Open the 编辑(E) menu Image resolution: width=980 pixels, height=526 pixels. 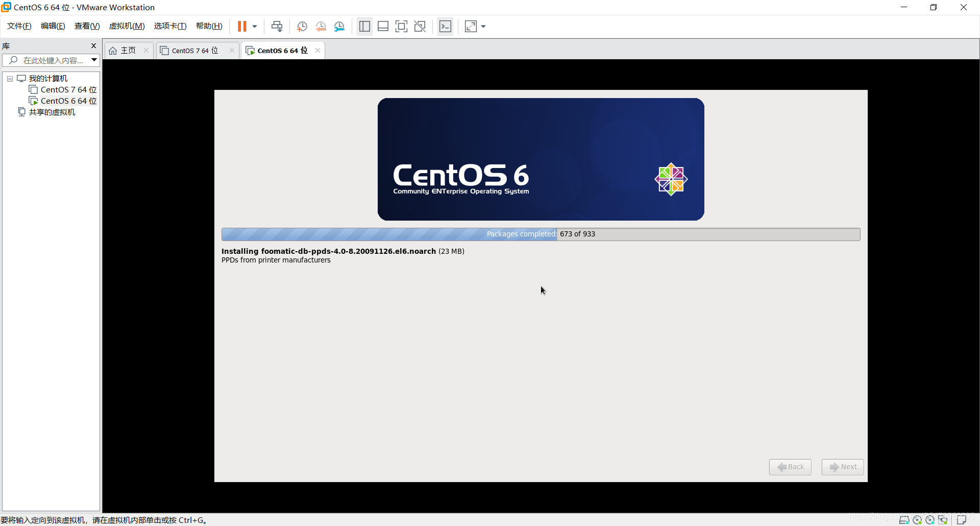click(53, 26)
